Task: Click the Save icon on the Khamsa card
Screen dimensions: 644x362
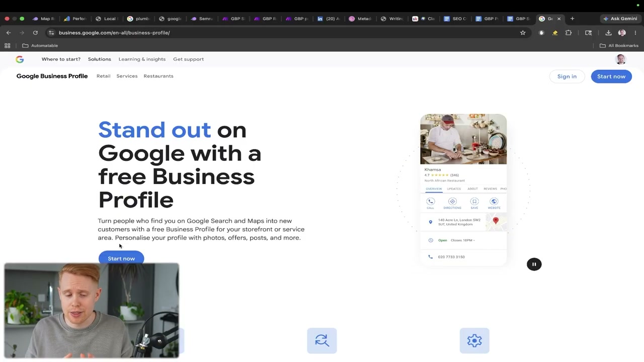Action: (474, 202)
